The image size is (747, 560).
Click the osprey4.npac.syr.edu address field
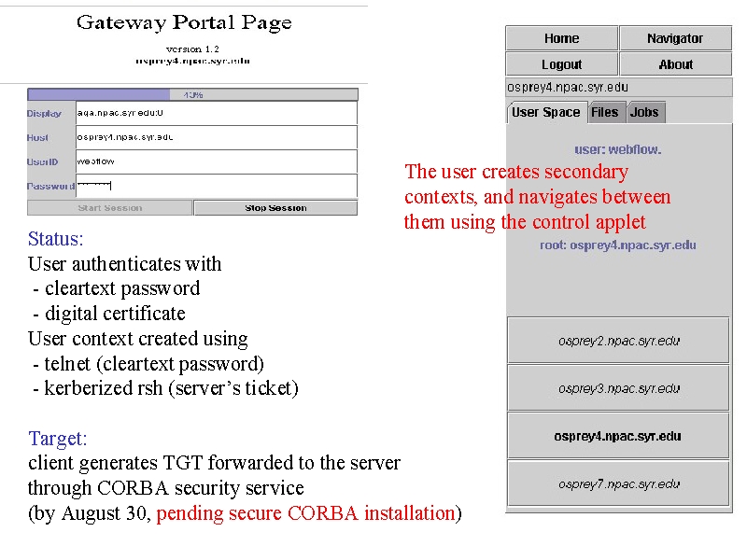[619, 88]
